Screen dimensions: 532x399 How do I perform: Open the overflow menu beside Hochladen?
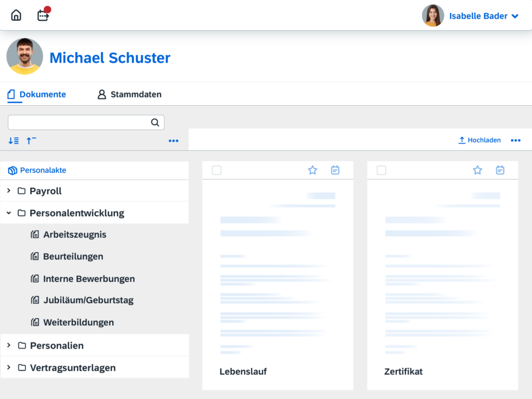(515, 140)
